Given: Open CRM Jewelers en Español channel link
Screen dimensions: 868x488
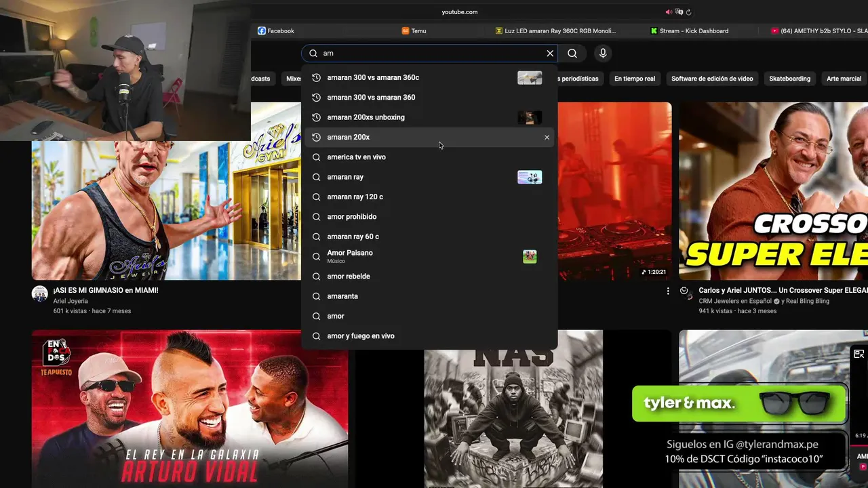Looking at the screenshot, I should click(x=735, y=301).
